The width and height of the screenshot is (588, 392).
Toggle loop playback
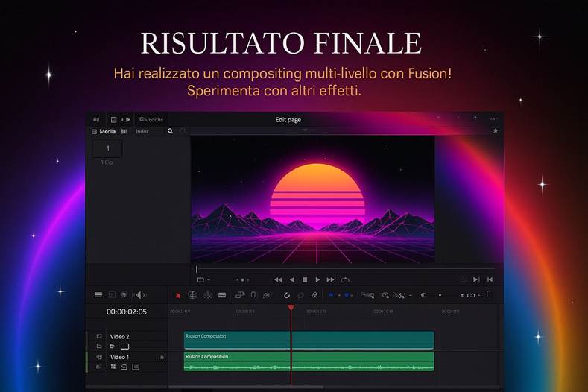click(x=345, y=279)
